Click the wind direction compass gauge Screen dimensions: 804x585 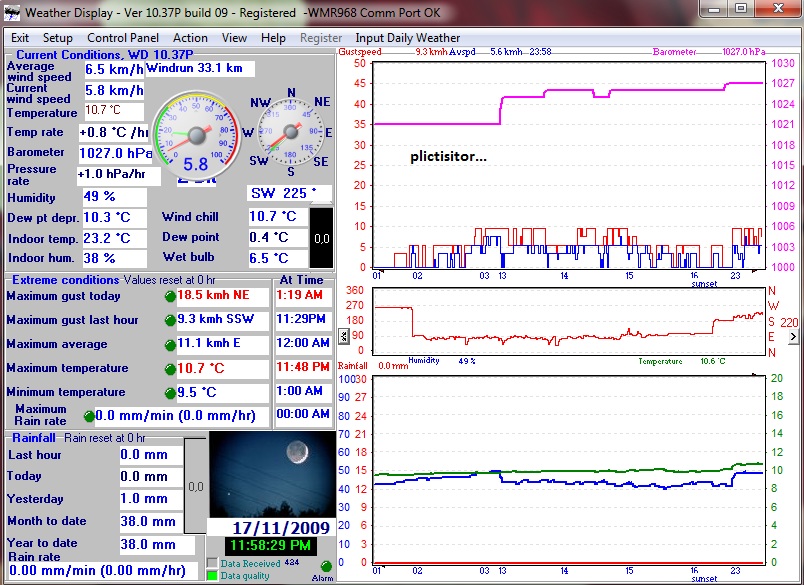click(x=291, y=131)
